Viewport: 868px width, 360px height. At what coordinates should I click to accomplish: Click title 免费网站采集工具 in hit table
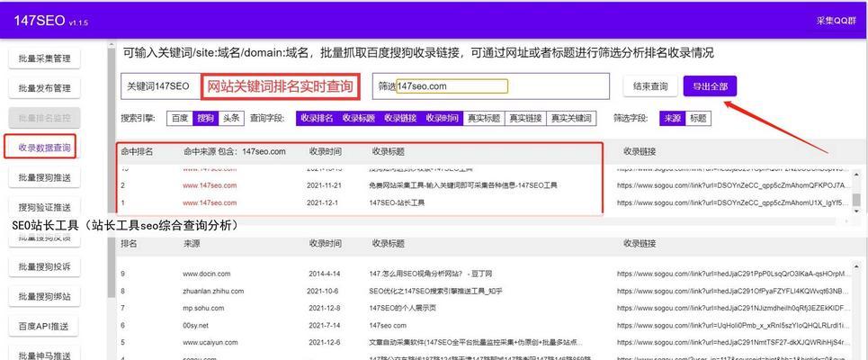click(x=463, y=185)
